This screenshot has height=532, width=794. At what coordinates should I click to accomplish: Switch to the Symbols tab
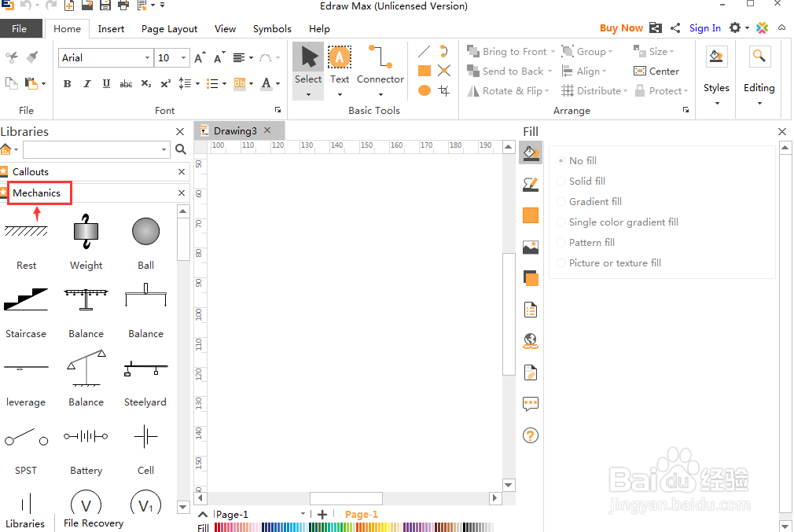[272, 29]
